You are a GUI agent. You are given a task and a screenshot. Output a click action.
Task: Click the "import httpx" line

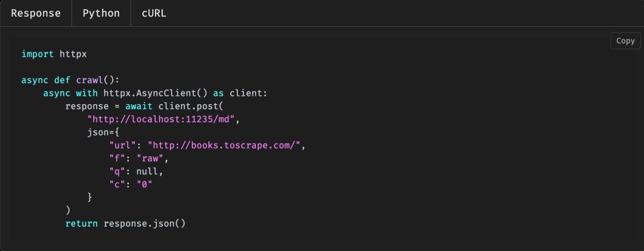coord(54,54)
